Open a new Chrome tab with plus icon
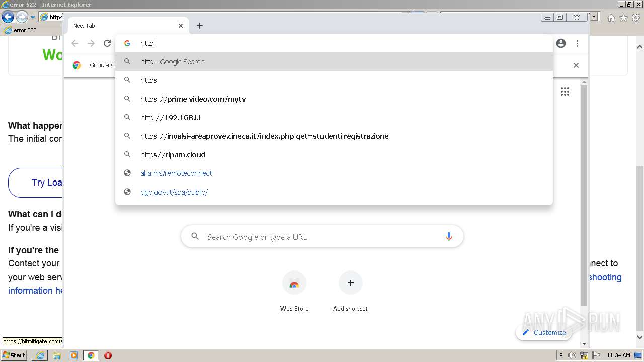Image resolution: width=644 pixels, height=362 pixels. pyautogui.click(x=200, y=26)
